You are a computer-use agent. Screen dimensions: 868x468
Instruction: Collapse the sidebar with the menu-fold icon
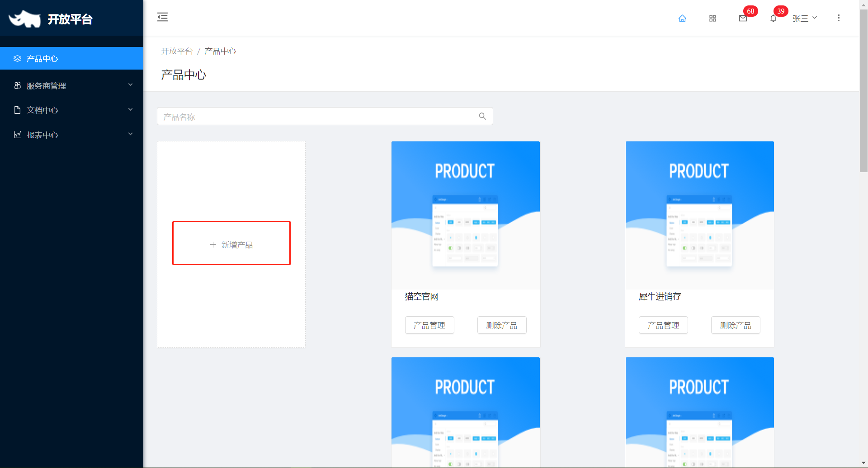click(162, 17)
